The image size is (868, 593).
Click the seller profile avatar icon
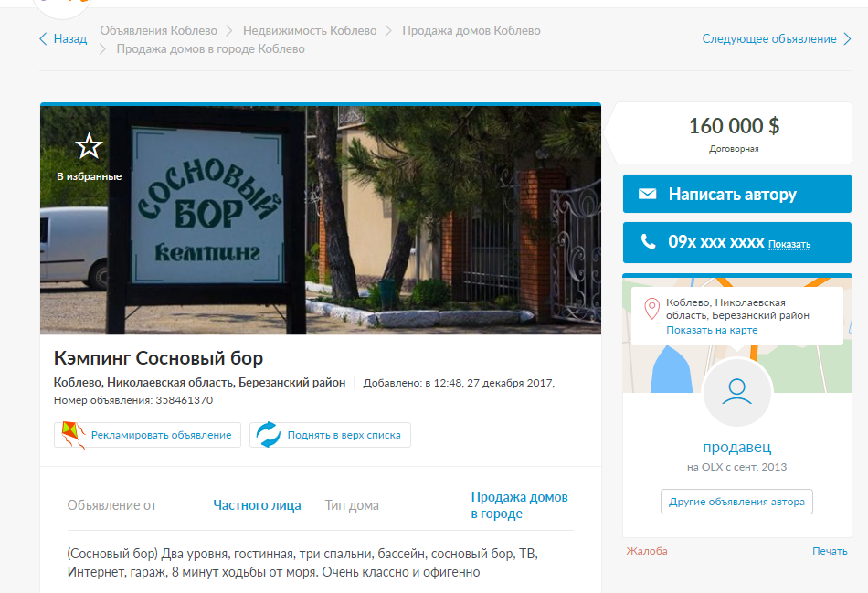click(736, 392)
